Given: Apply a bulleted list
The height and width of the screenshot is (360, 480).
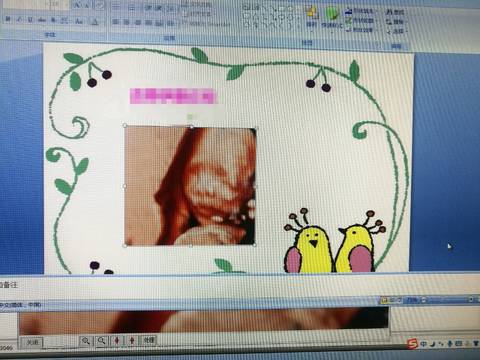Looking at the screenshot, I should (115, 7).
